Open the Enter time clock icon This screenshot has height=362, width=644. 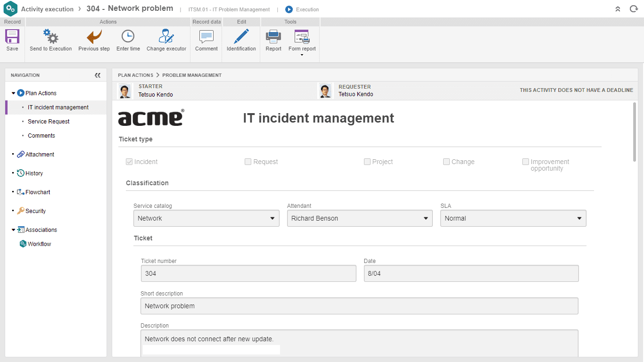click(128, 36)
